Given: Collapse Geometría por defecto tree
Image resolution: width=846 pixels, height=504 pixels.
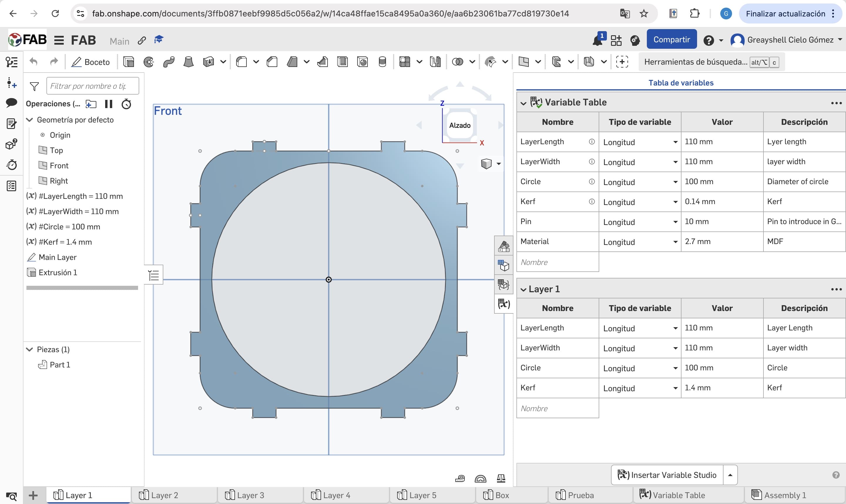Looking at the screenshot, I should pyautogui.click(x=30, y=120).
